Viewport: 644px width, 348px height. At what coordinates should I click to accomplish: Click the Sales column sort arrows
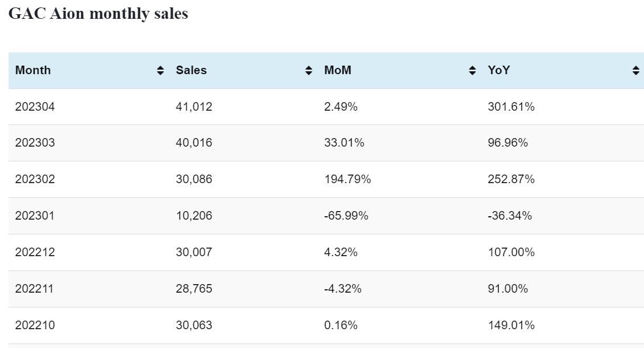pos(309,71)
